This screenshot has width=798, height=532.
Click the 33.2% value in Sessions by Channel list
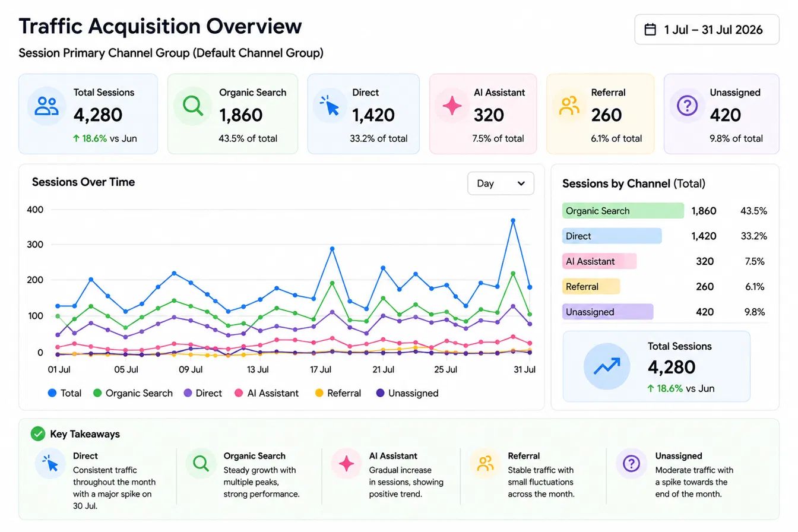tap(753, 236)
